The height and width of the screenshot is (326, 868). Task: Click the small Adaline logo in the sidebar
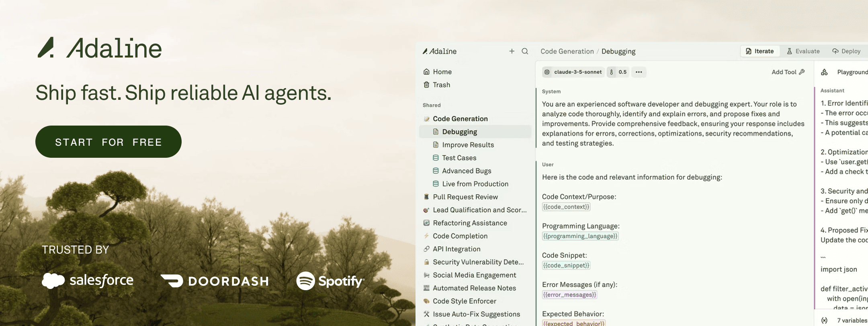(x=439, y=51)
